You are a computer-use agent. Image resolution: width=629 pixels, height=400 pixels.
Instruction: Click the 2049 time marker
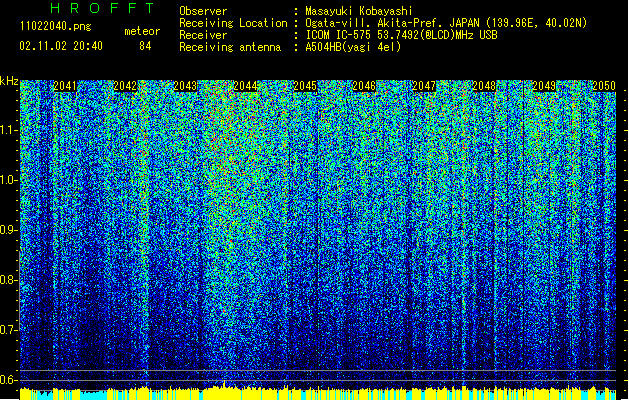click(544, 86)
